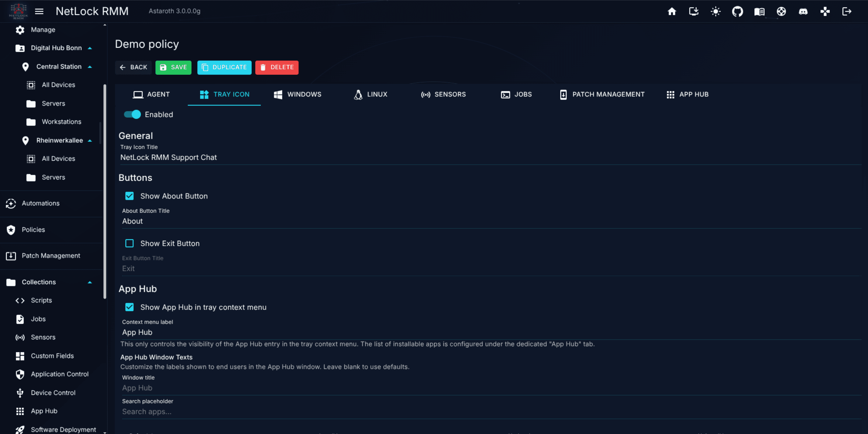Viewport: 868px width, 434px height.
Task: Collapse the Central Station location arrow
Action: (x=90, y=67)
